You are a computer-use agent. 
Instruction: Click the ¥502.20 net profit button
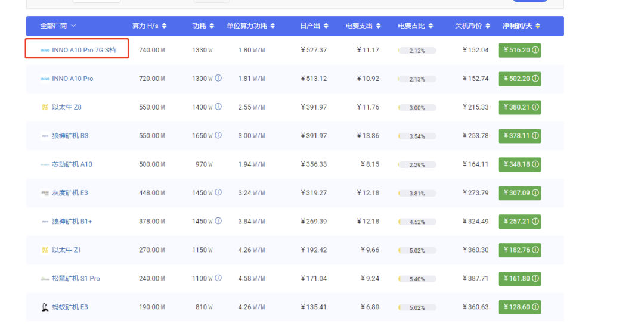(519, 79)
